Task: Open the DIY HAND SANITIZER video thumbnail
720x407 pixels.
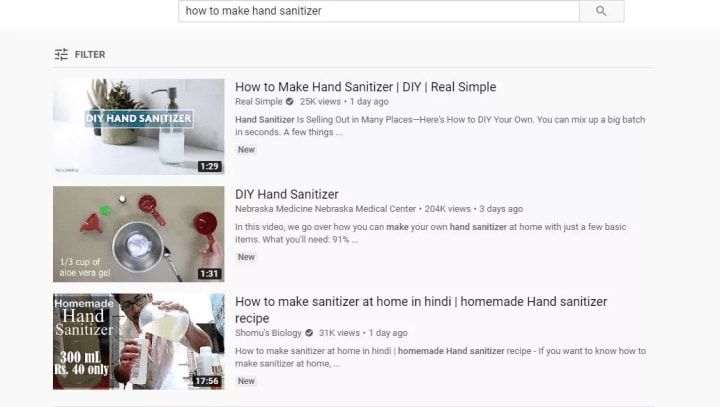Action: (x=139, y=127)
